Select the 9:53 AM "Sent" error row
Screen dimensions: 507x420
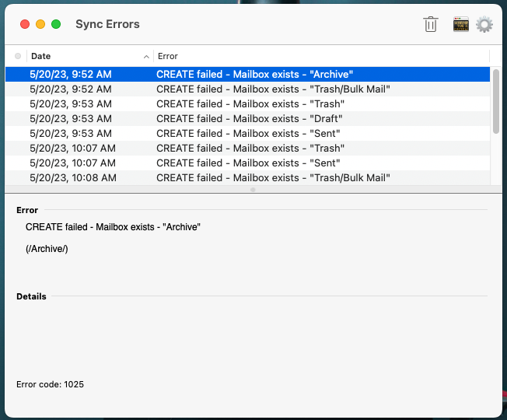click(247, 134)
